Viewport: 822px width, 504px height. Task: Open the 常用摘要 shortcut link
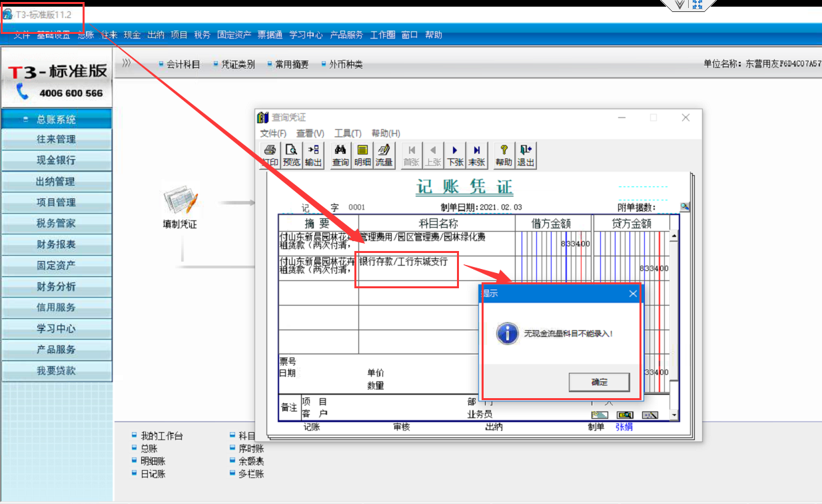point(292,65)
